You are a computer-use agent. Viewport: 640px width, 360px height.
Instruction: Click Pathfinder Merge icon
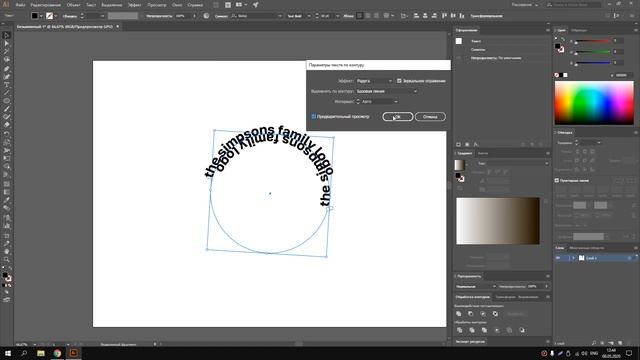[484, 330]
